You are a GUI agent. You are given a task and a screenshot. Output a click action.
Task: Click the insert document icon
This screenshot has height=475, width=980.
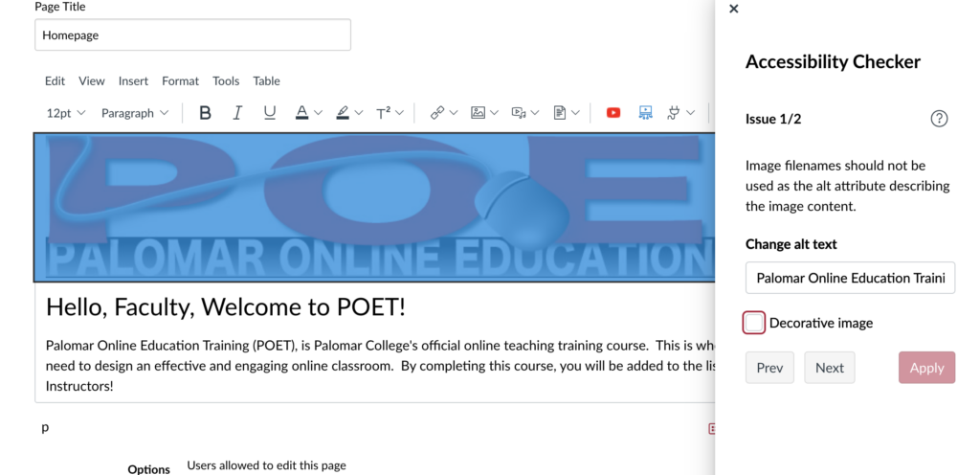click(560, 113)
